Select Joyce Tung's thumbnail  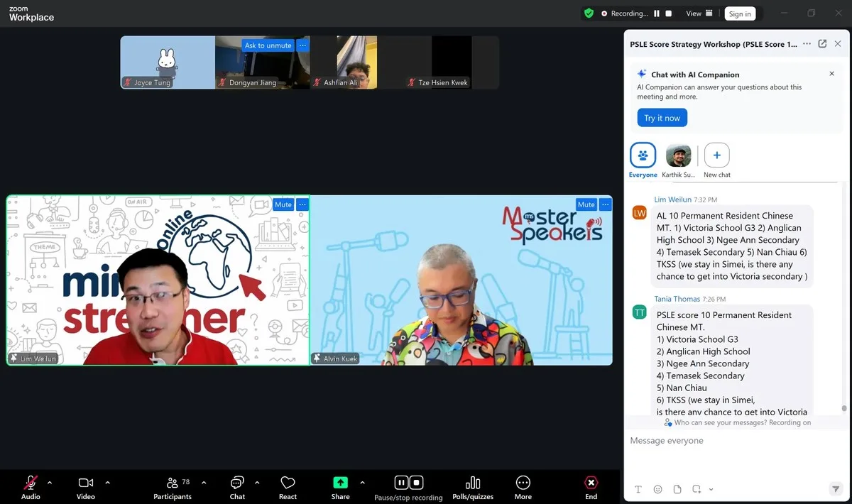[168, 62]
